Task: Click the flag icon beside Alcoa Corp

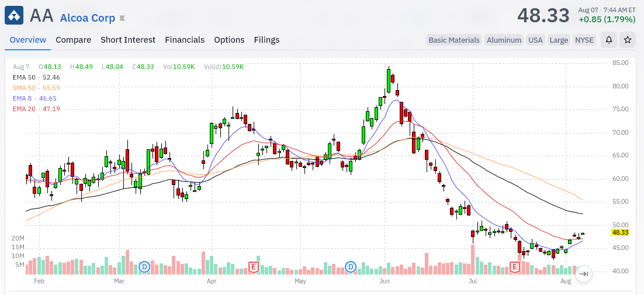Action: pyautogui.click(x=122, y=18)
